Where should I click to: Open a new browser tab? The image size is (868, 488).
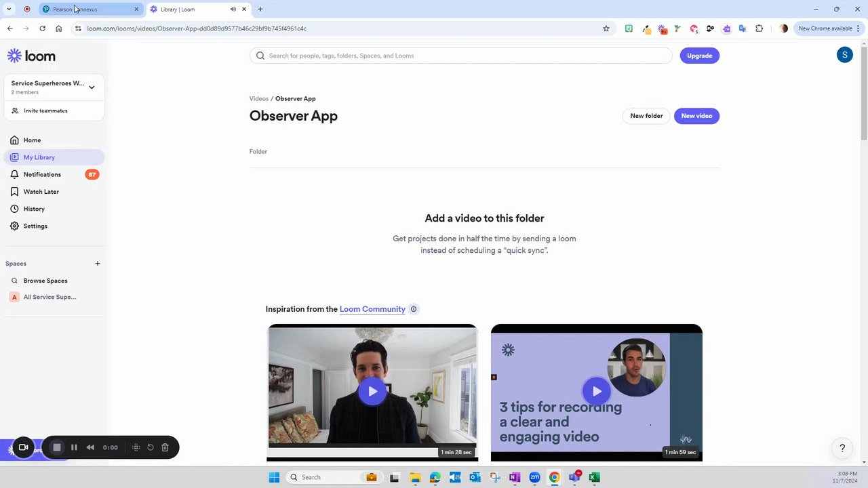260,9
